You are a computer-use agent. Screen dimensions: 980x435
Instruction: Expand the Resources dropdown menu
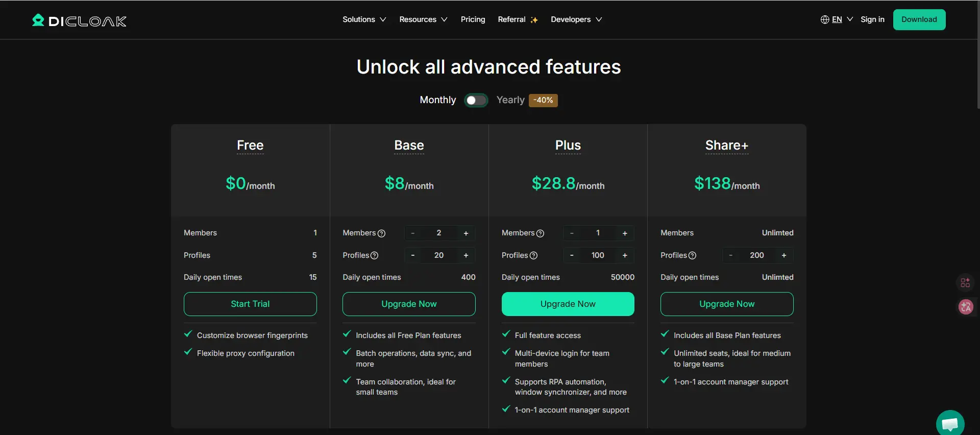423,19
